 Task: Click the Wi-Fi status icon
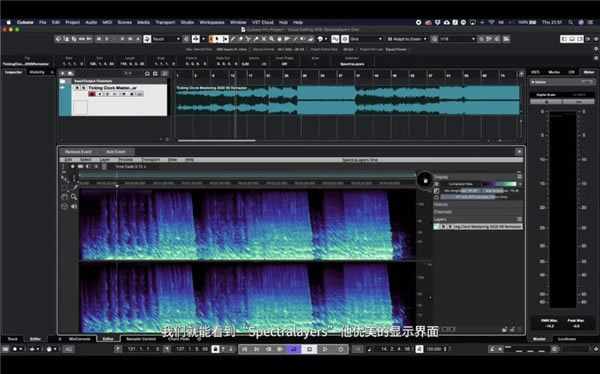click(491, 22)
